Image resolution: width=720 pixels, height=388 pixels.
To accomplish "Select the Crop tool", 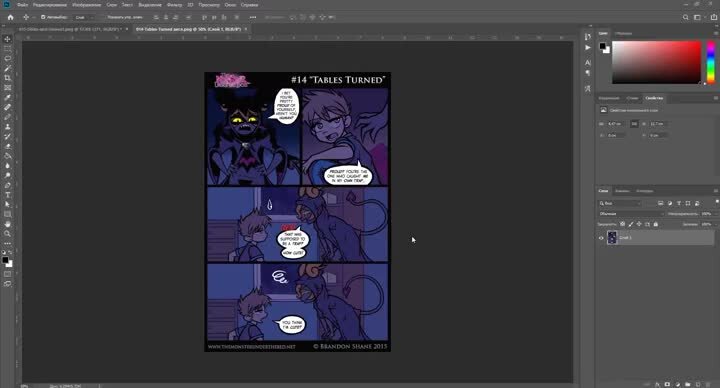I will pos(7,78).
